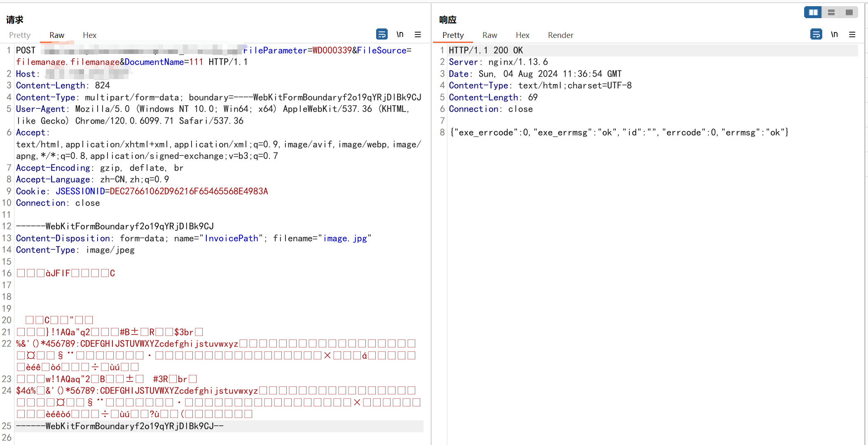Click the HTTP/1.1 200 OK status line

pyautogui.click(x=486, y=50)
